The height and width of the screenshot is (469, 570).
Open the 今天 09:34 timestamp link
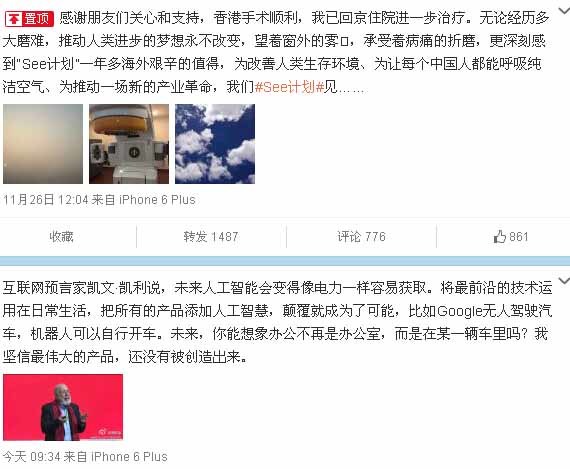[x=31, y=457]
